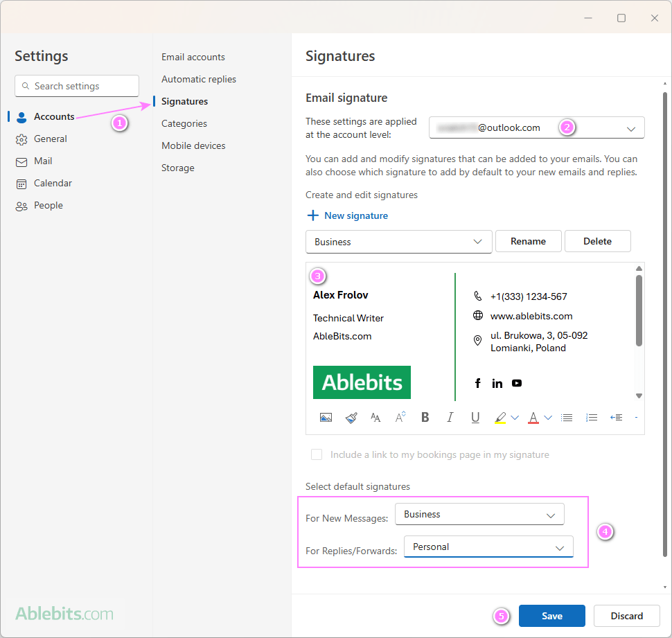
Task: Click the LinkedIn icon in signature
Action: pyautogui.click(x=497, y=384)
